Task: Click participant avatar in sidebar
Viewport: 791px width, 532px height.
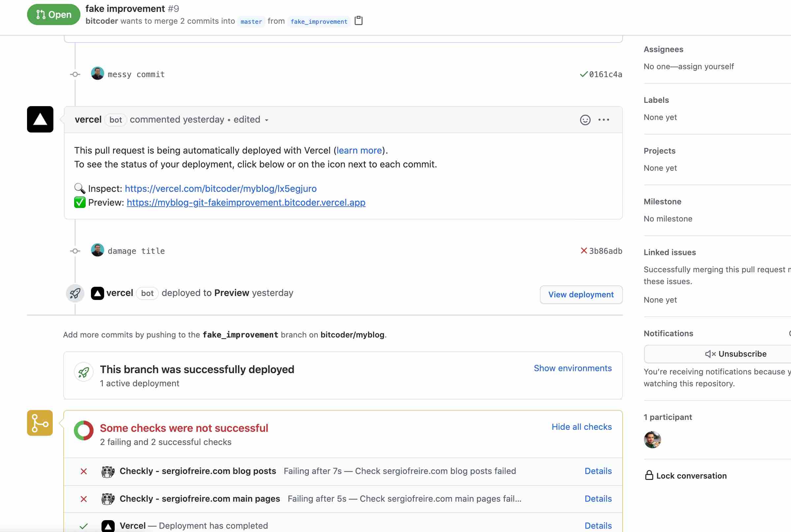Action: [x=652, y=440]
